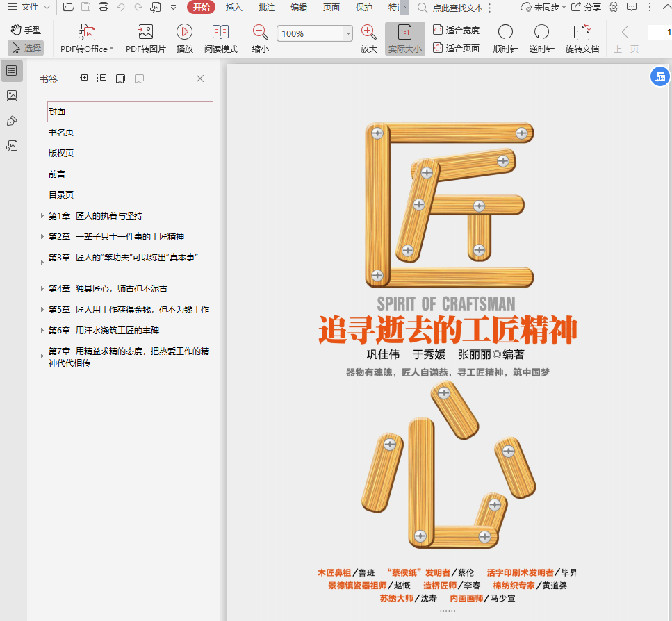Select the 手型 hand tool

26,30
